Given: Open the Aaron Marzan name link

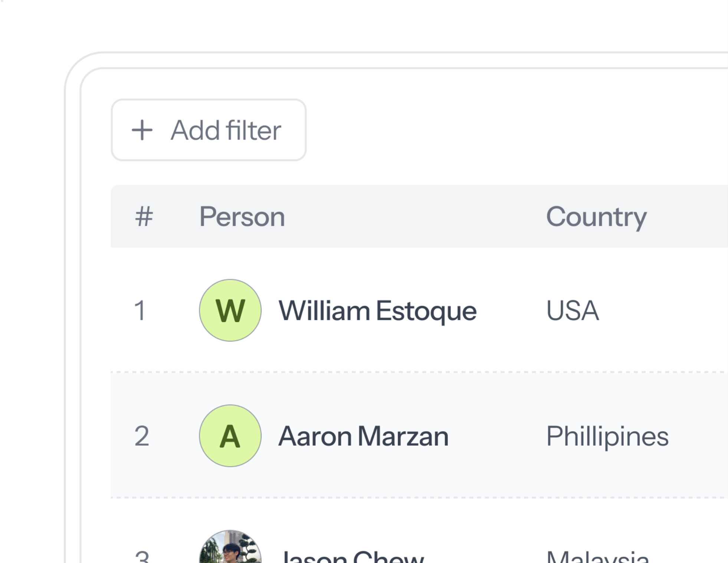Looking at the screenshot, I should click(364, 436).
